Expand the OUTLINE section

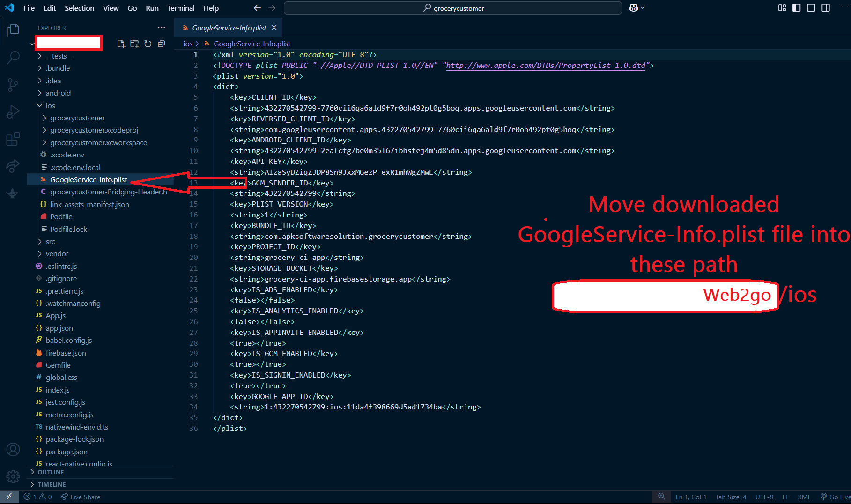click(51, 472)
